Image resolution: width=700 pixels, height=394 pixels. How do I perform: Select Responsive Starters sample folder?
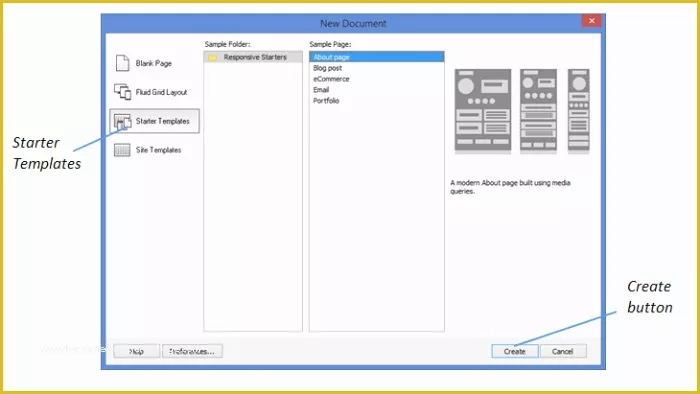click(253, 57)
